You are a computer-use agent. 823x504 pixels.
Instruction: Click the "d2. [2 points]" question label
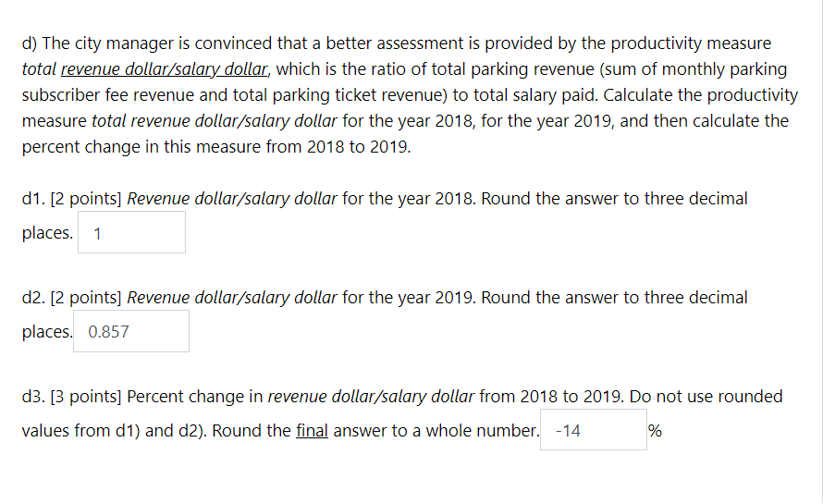pos(71,298)
